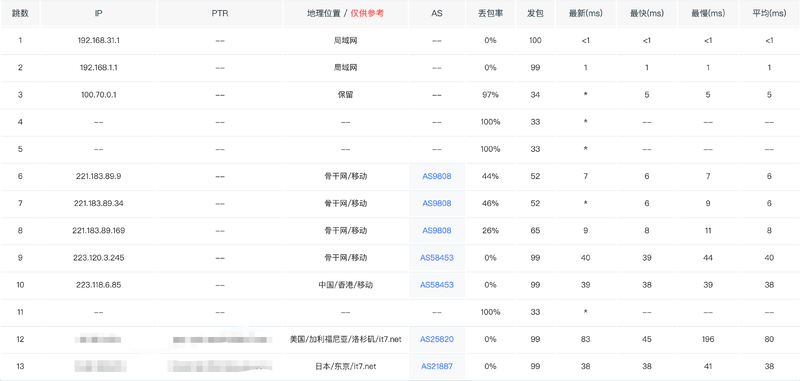
Task: Open AS9808 link for 221.183.89.169
Action: click(437, 231)
